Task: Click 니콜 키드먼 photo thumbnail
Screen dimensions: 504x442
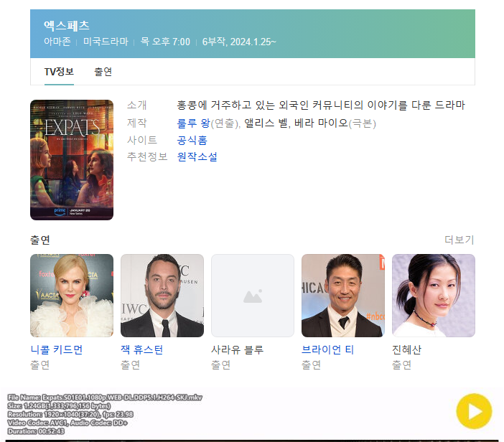Action: coord(72,296)
